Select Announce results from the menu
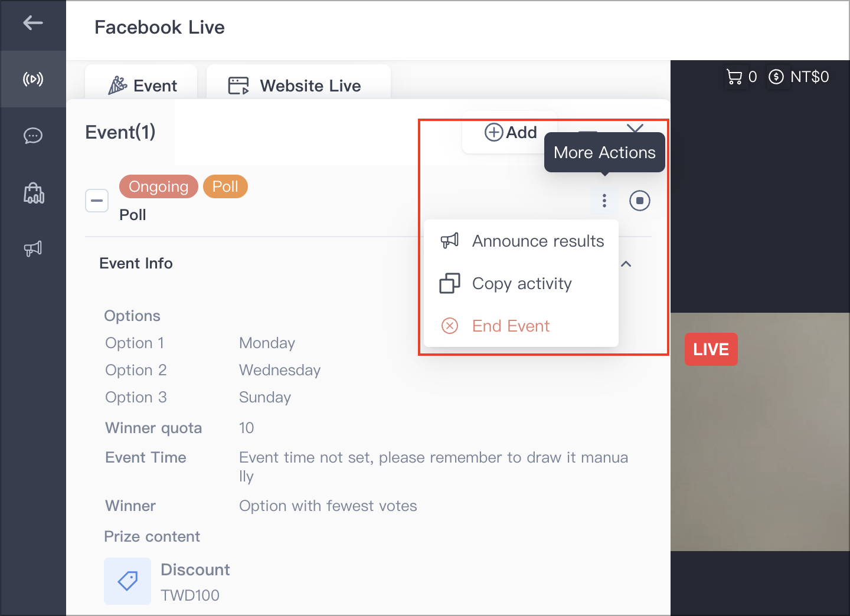Viewport: 850px width, 616px height. pyautogui.click(x=521, y=241)
